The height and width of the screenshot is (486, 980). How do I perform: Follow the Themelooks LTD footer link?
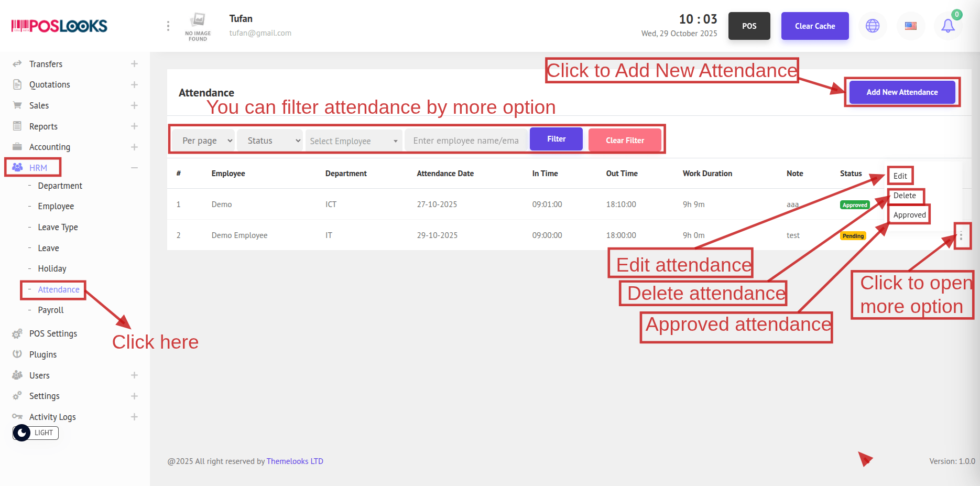pos(295,461)
